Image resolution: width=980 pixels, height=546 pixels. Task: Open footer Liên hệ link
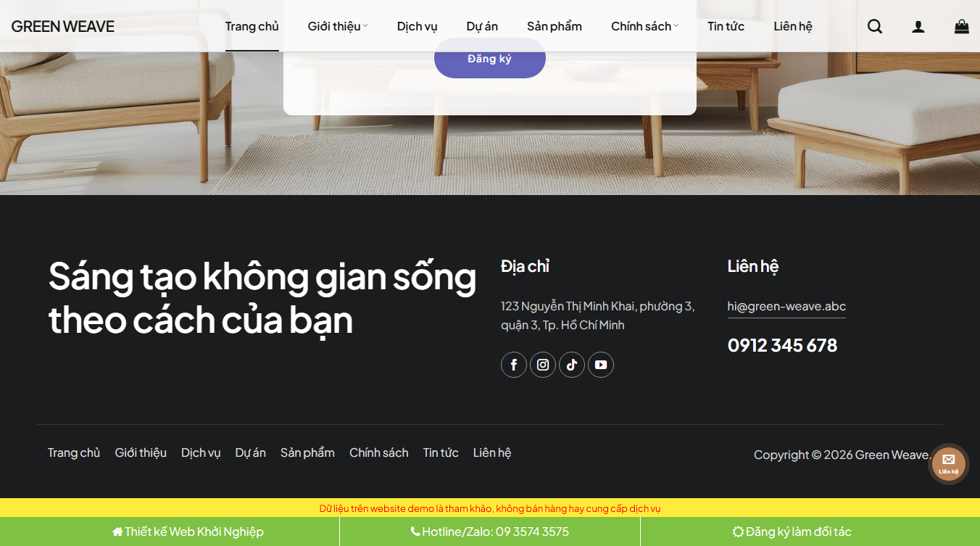click(492, 452)
